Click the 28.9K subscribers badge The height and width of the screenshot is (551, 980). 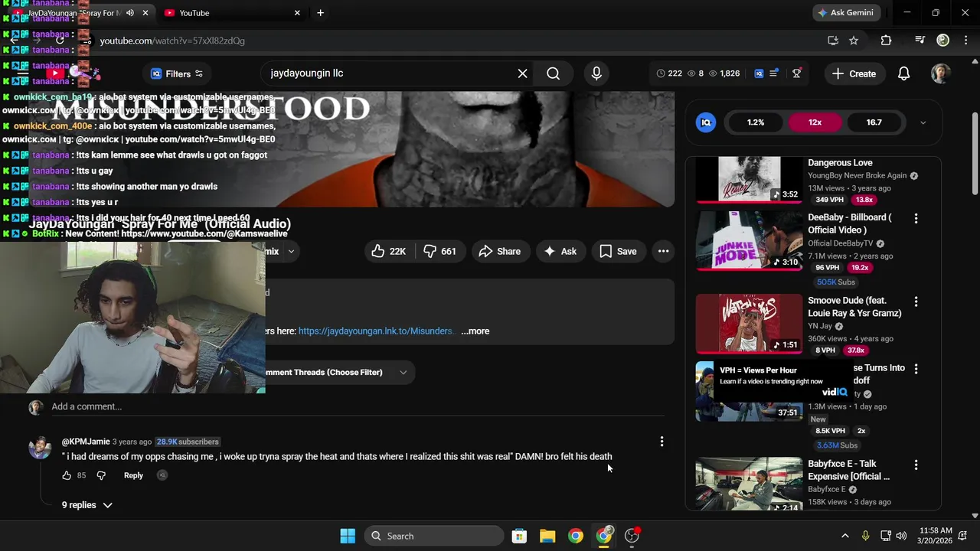(188, 442)
